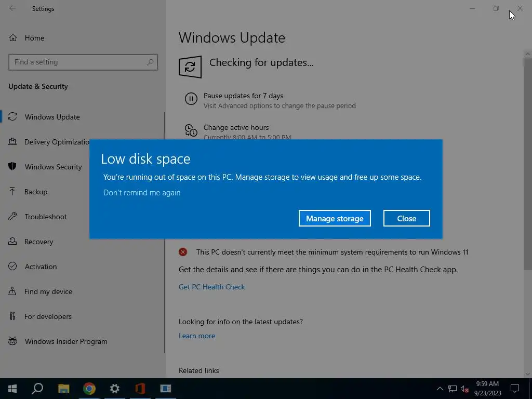
Task: Click the For developers icon
Action: coord(12,316)
